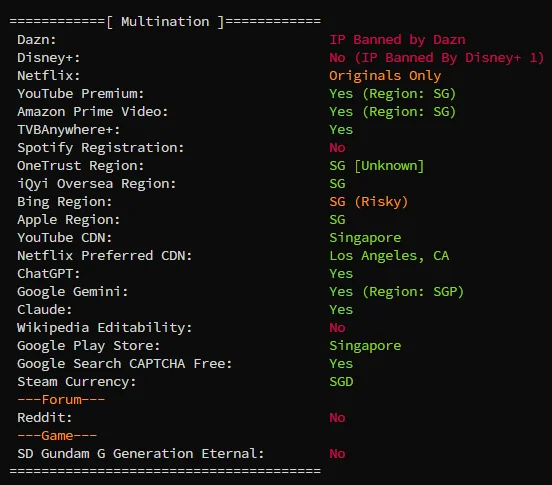
Task: Select the Spotify Registration 'No' result
Action: coord(337,148)
